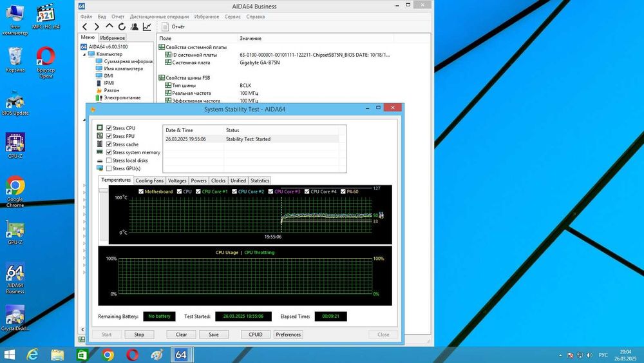Open Internet Explorer from taskbar
The image size is (644, 363).
click(x=32, y=355)
